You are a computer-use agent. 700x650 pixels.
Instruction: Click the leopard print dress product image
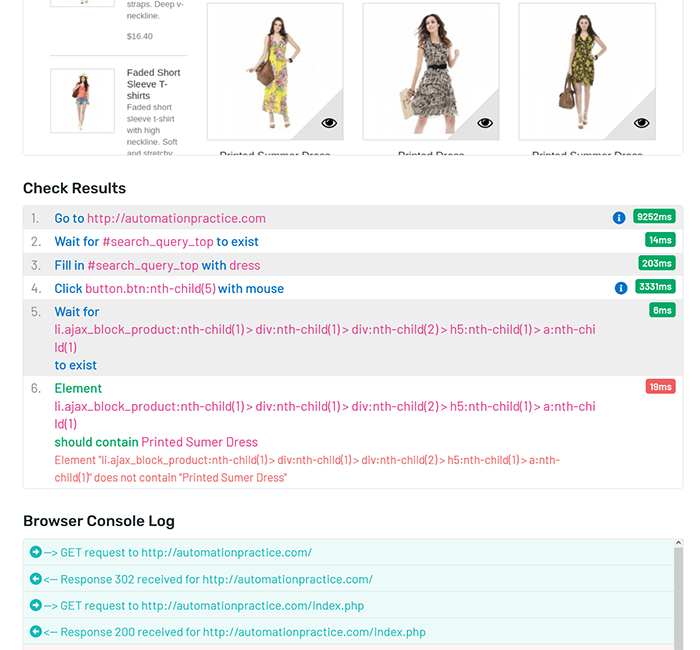click(x=431, y=71)
